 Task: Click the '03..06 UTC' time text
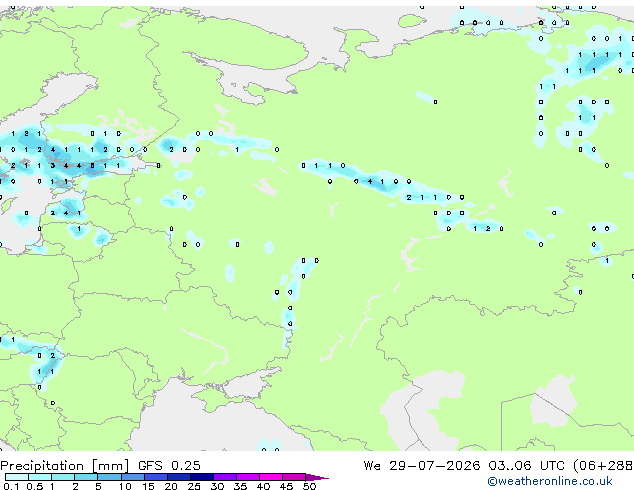click(526, 466)
